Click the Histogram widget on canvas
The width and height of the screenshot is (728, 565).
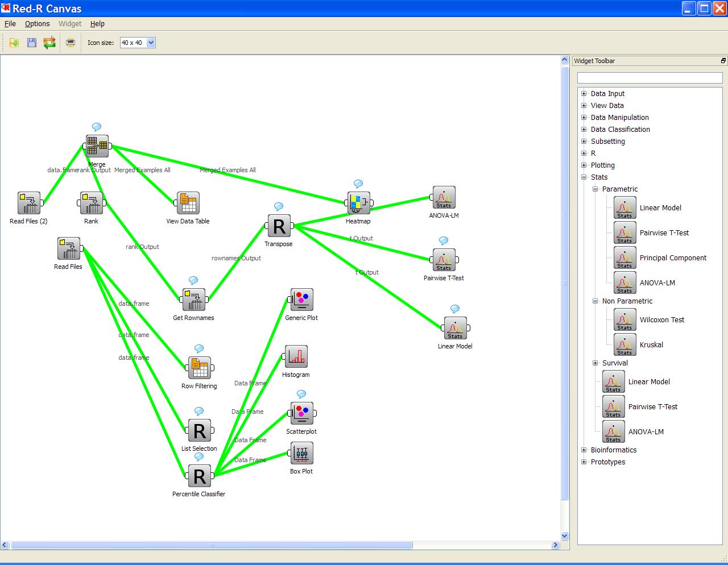tap(296, 356)
